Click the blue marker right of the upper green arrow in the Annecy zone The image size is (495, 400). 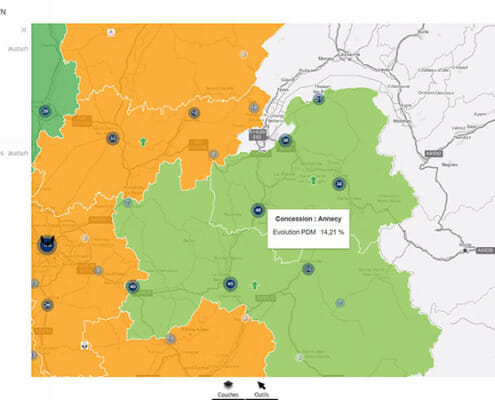click(x=339, y=184)
